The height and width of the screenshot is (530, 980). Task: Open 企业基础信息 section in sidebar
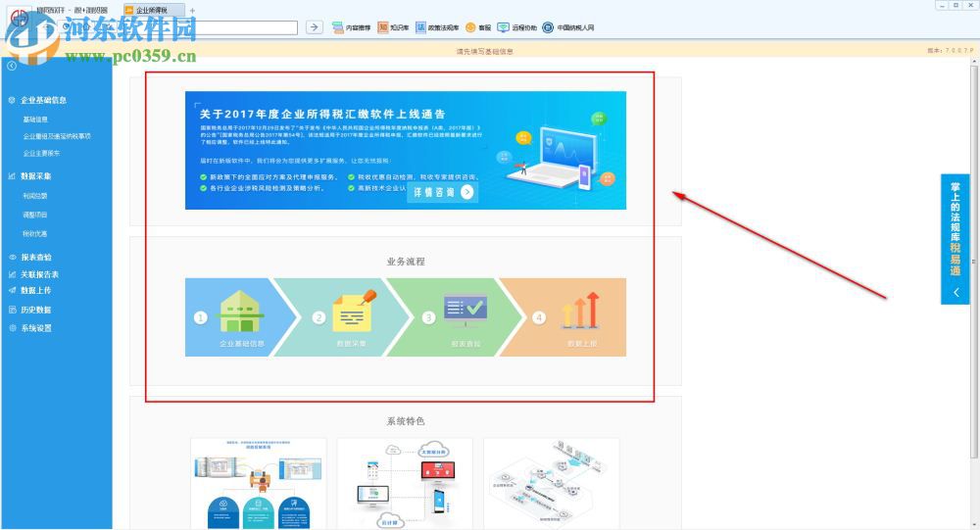point(44,100)
